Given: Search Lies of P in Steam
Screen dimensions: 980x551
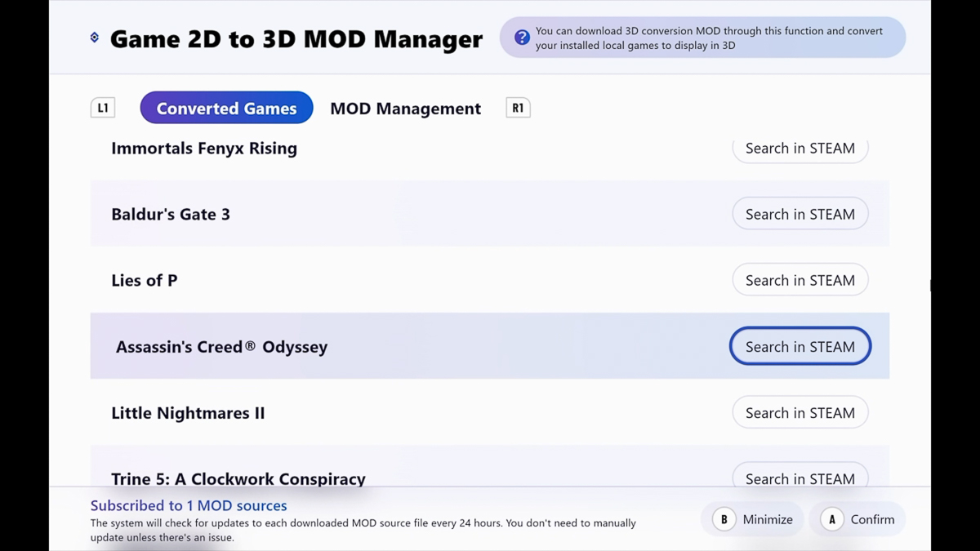Looking at the screenshot, I should 800,280.
